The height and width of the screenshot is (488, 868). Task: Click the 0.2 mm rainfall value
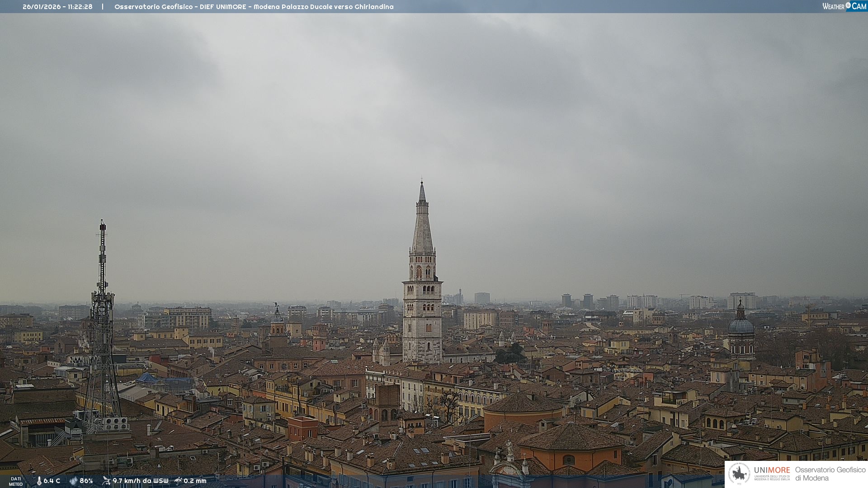pos(195,481)
